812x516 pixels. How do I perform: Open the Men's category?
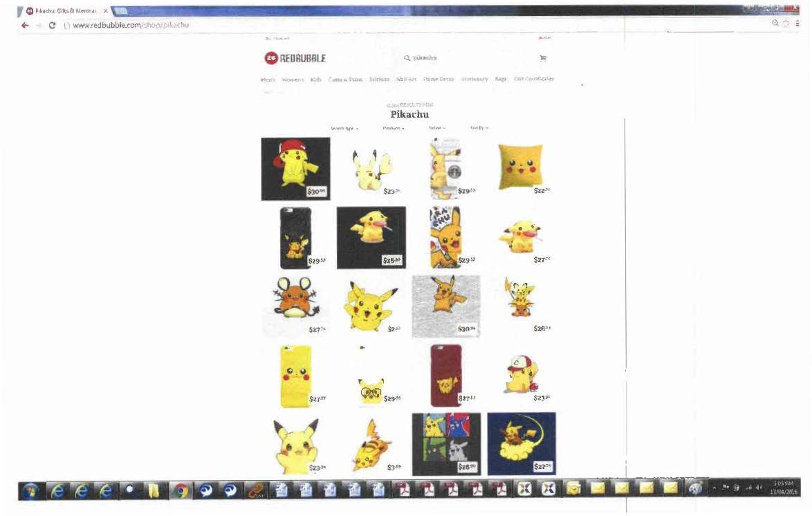268,80
